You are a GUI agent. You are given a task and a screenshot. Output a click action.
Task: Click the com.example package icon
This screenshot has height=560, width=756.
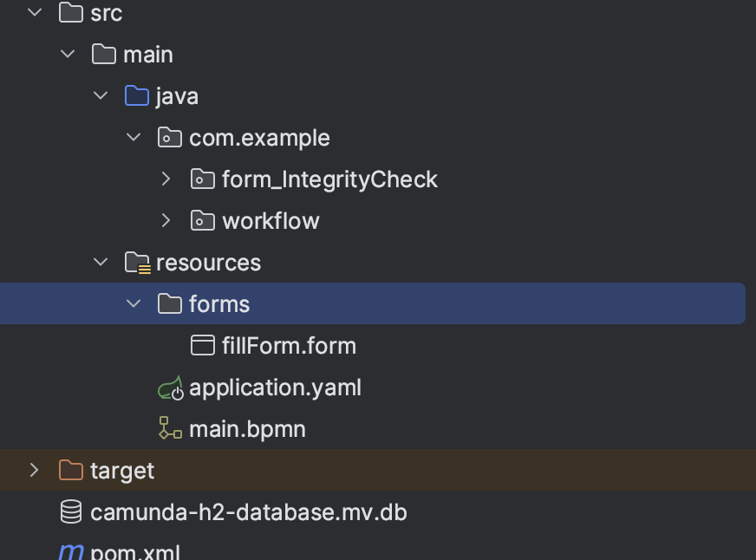169,138
